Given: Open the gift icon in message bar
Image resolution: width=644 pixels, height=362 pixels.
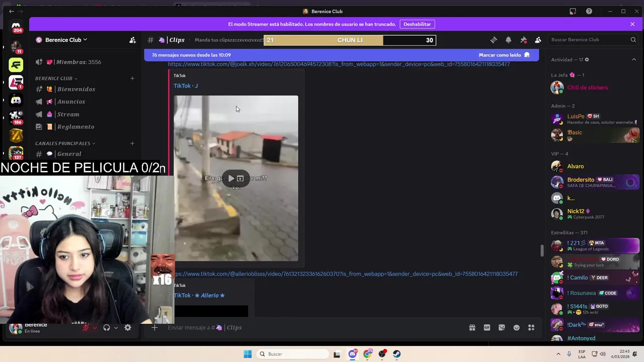Looking at the screenshot, I should [472, 327].
